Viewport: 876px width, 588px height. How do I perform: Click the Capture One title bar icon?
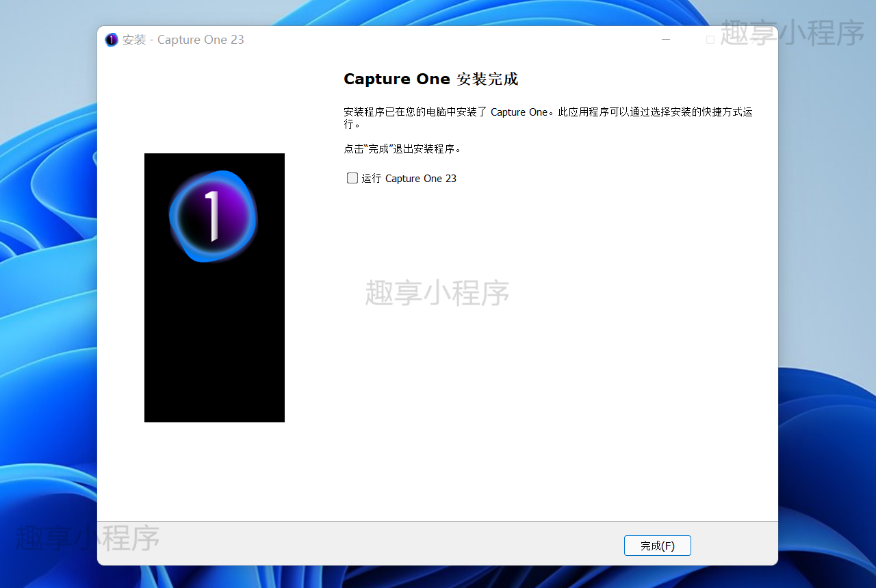coord(112,40)
